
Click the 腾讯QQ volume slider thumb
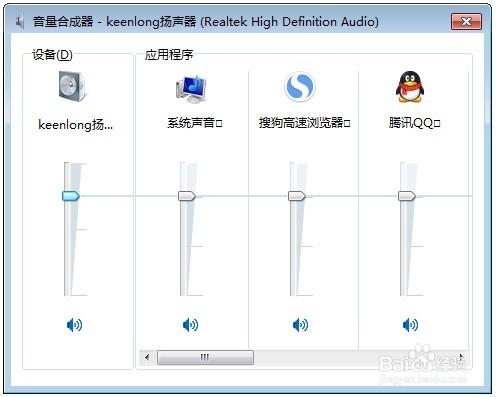[407, 196]
